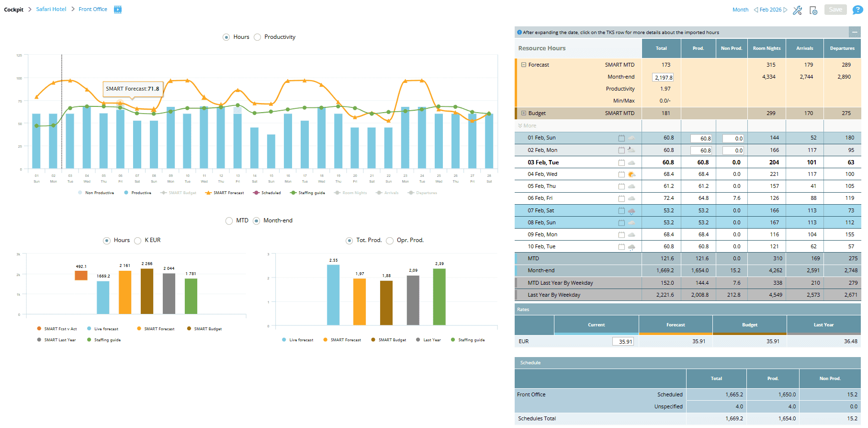Choose the Opr. Prod. radio option
Image resolution: width=868 pixels, height=428 pixels.
click(x=390, y=241)
